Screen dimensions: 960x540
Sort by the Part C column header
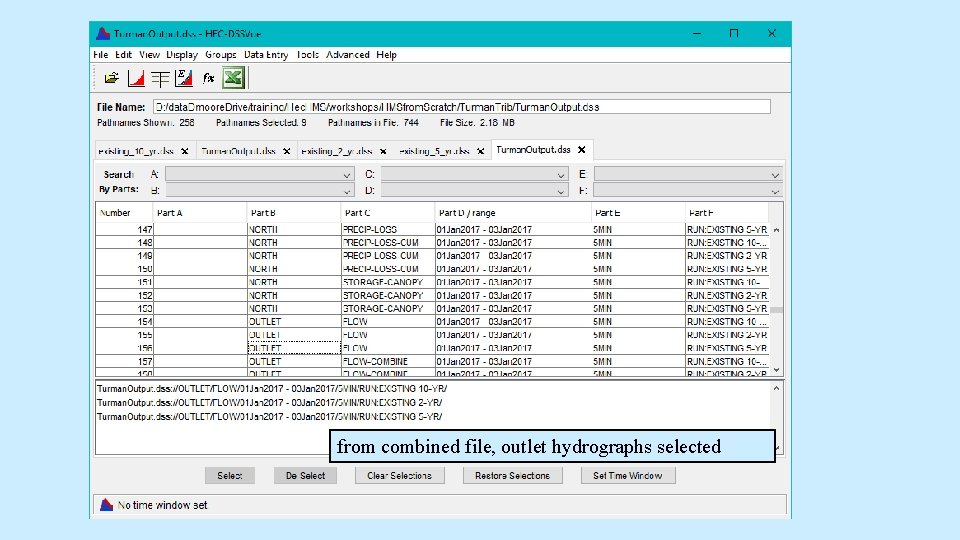click(x=388, y=213)
